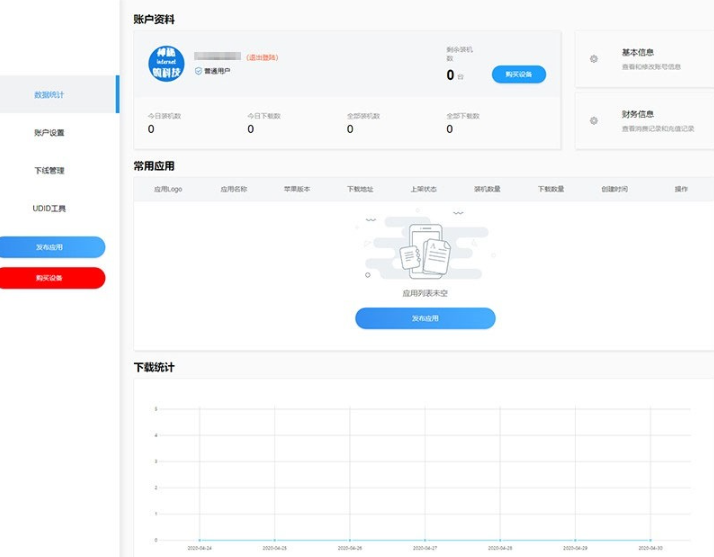
Task: Click the 2020-04-25 date label on the chart axis
Action: tap(275, 548)
